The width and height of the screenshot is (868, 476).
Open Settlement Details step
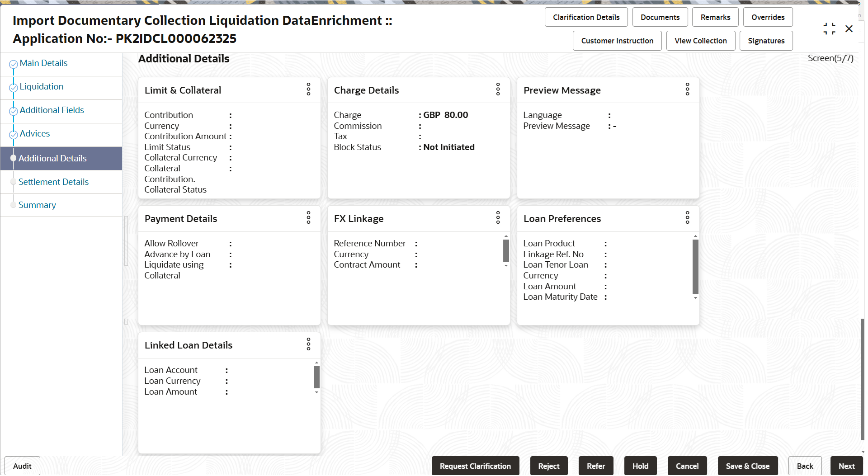click(x=53, y=182)
